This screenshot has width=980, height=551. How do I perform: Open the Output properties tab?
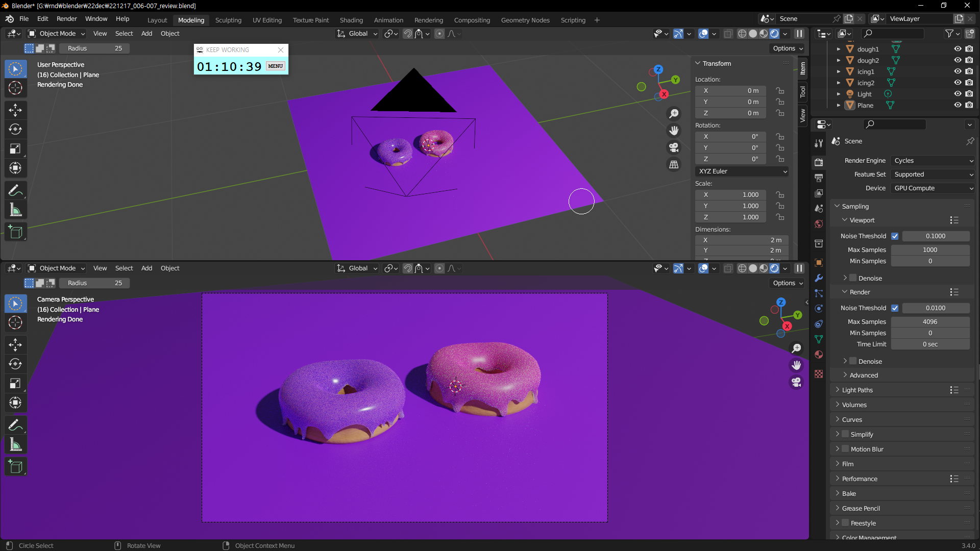pos(819,178)
